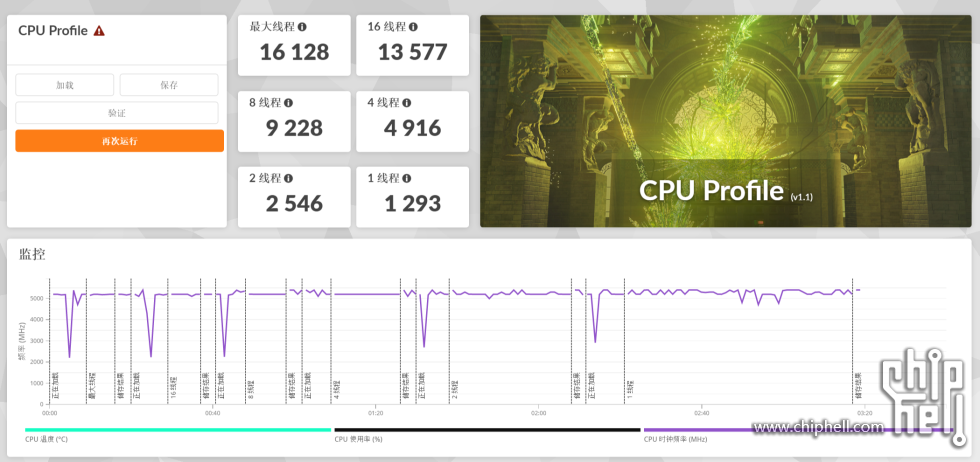Toggle the CPU 使用率 (%) black legend

[x=488, y=430]
